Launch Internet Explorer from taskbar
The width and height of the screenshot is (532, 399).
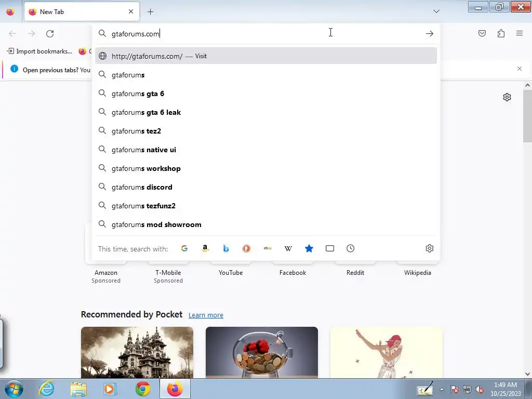tap(46, 389)
